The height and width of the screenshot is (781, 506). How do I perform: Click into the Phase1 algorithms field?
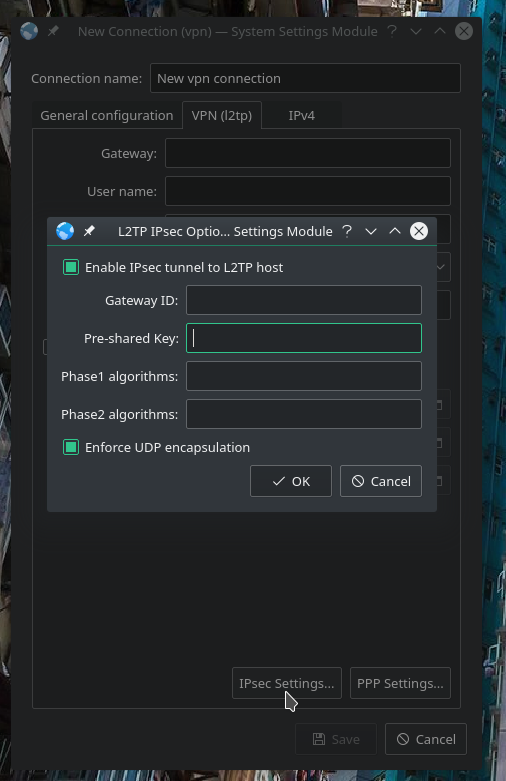click(x=304, y=376)
